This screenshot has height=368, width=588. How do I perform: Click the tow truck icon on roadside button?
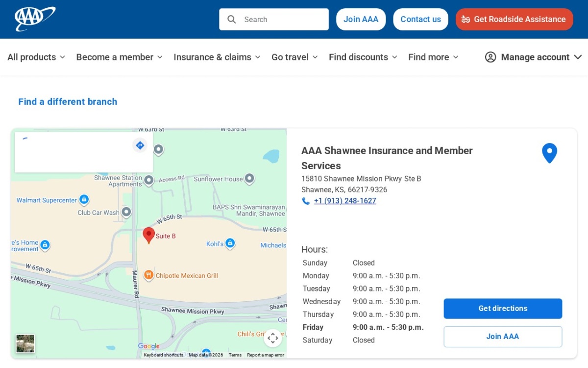(465, 20)
